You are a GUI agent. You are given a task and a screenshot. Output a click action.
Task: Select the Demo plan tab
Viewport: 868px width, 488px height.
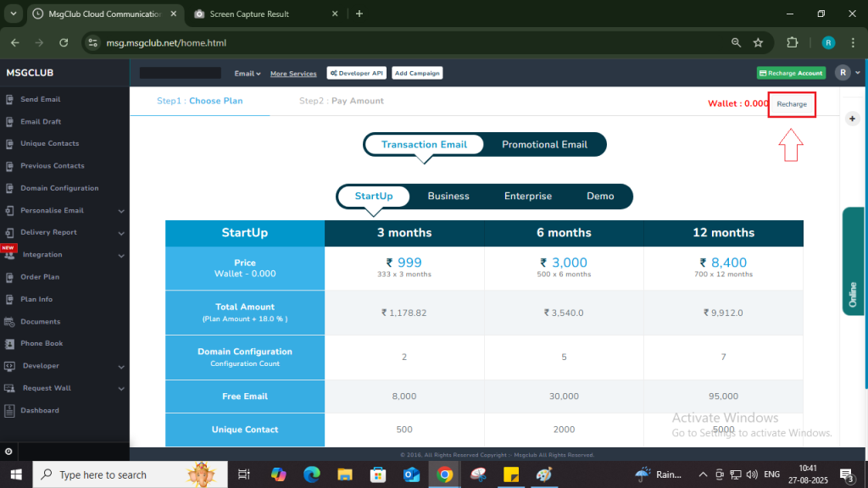[600, 196]
